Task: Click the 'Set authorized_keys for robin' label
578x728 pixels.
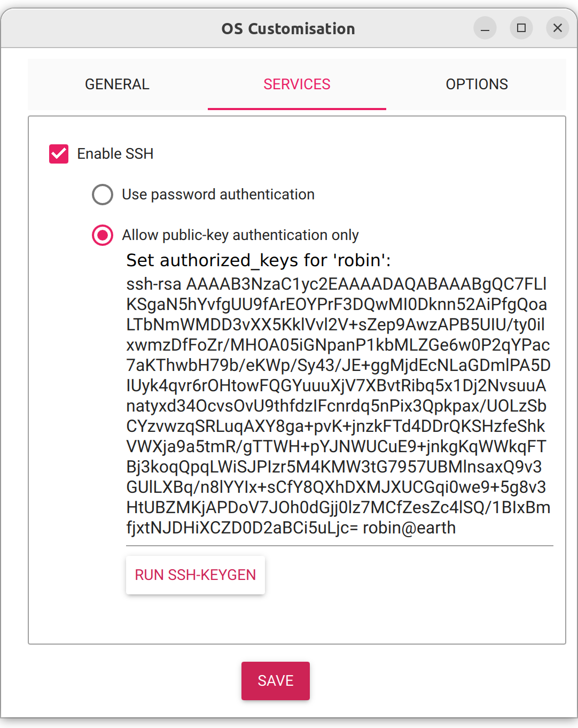Action: pos(258,260)
